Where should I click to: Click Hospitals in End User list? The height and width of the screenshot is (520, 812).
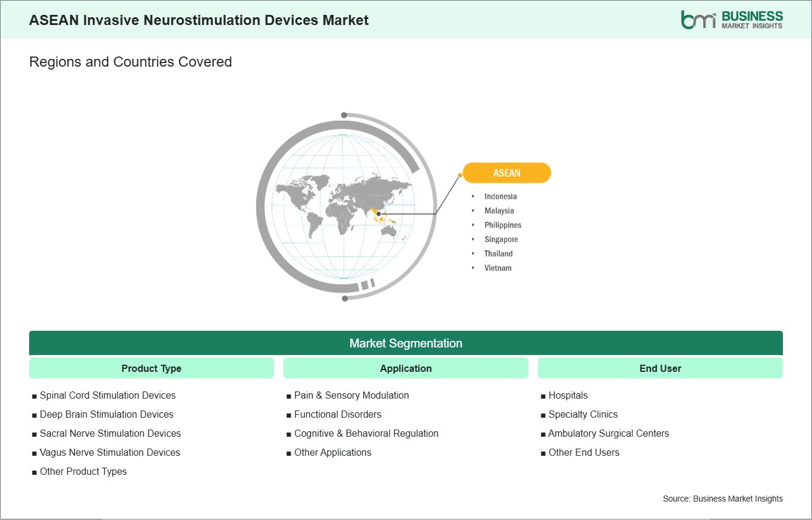click(568, 395)
